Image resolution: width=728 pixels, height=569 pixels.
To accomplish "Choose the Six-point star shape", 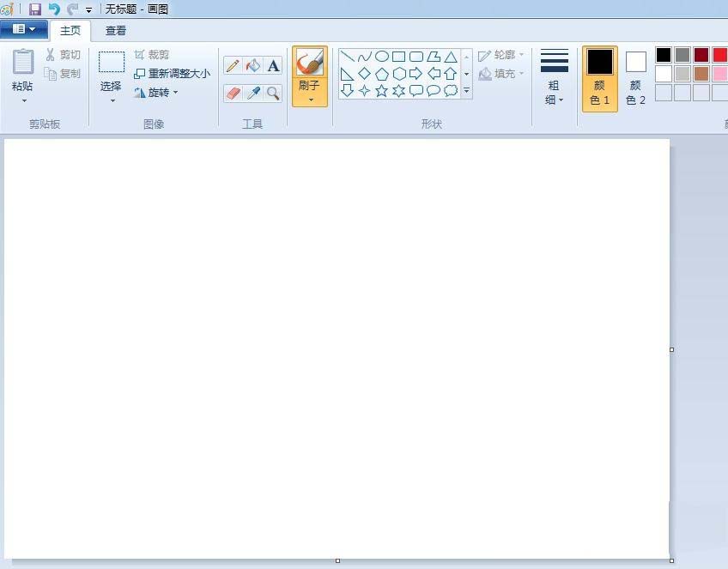I will click(x=399, y=90).
